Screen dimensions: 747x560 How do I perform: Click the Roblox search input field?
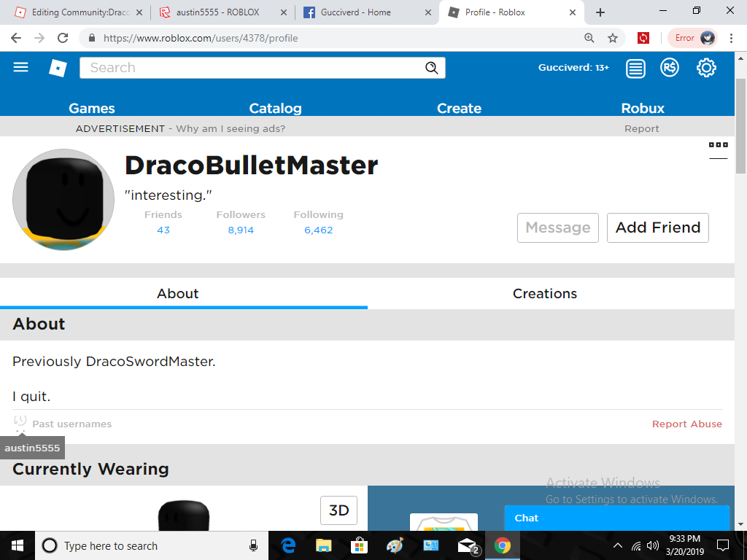[x=252, y=68]
